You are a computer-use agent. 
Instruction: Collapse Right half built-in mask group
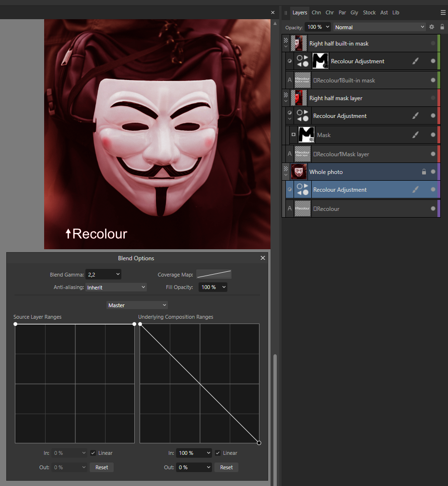click(286, 47)
